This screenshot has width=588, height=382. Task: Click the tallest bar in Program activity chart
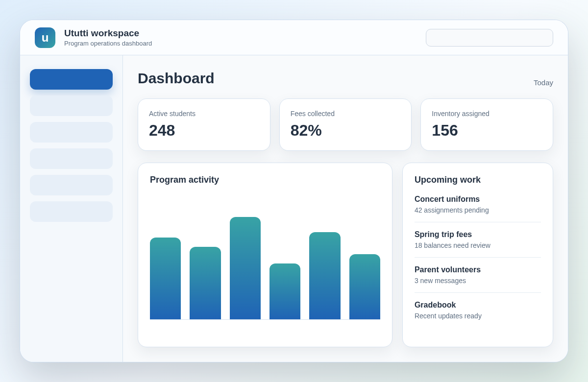pyautogui.click(x=245, y=268)
